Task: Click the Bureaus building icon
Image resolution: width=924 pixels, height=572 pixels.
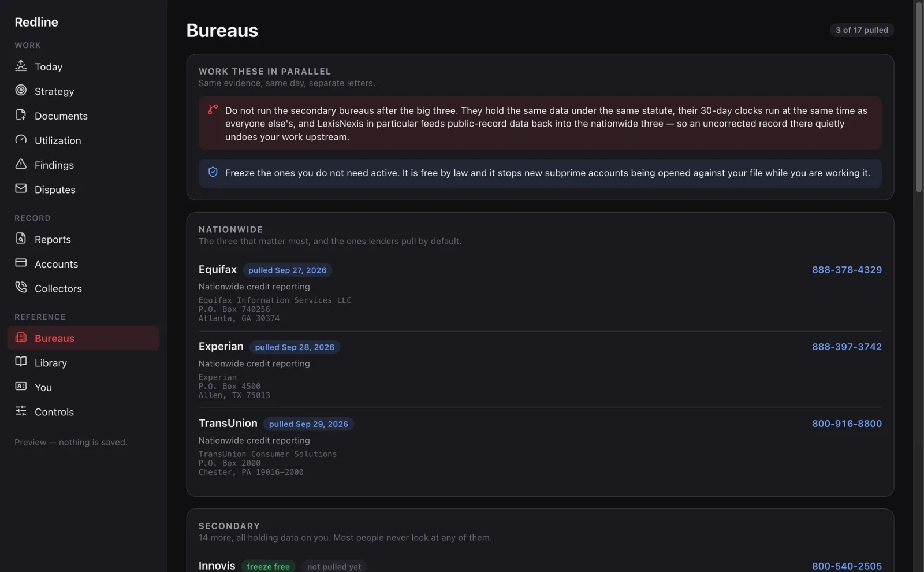Action: click(21, 337)
